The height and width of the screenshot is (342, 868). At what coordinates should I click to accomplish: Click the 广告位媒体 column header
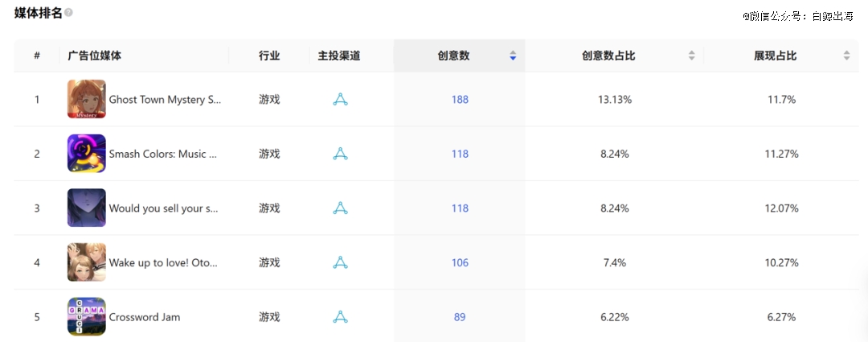(95, 56)
